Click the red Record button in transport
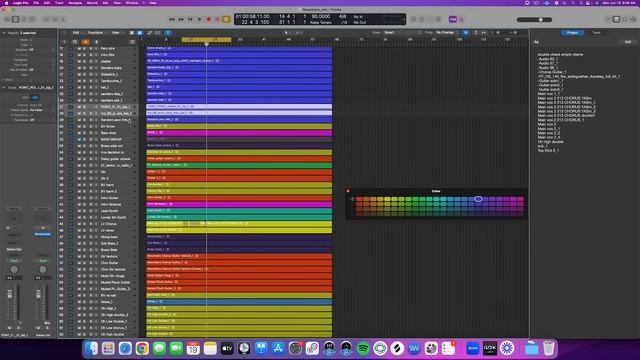 [x=209, y=19]
